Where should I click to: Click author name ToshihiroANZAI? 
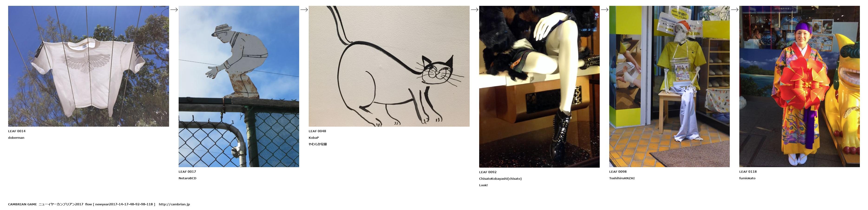pos(622,178)
